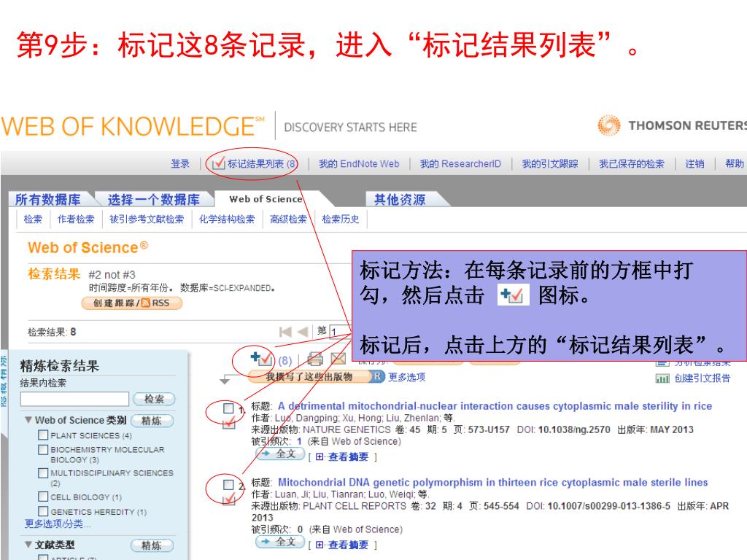Open article title about detrimental mitochondrial-nuclear interaction
The image size is (747, 560).
tap(495, 406)
